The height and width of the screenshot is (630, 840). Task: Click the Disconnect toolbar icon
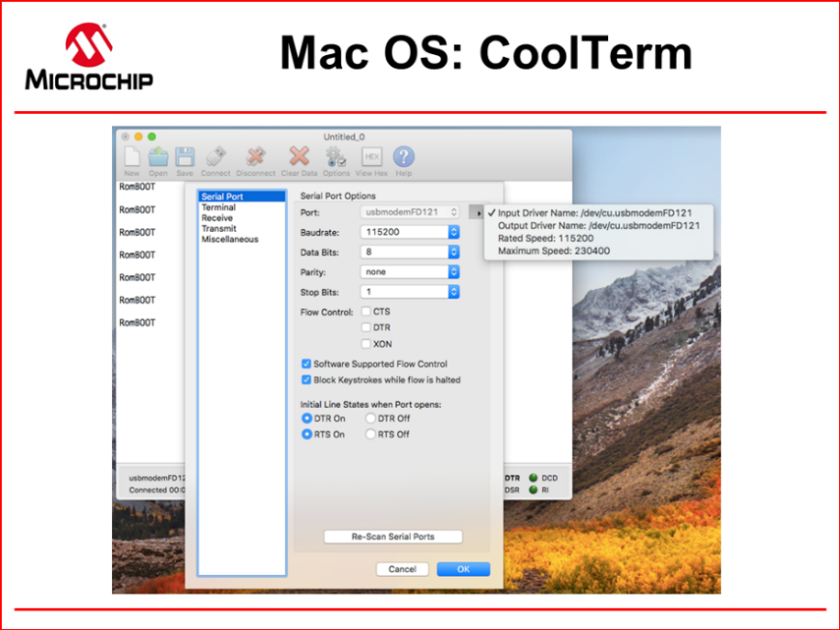tap(254, 157)
